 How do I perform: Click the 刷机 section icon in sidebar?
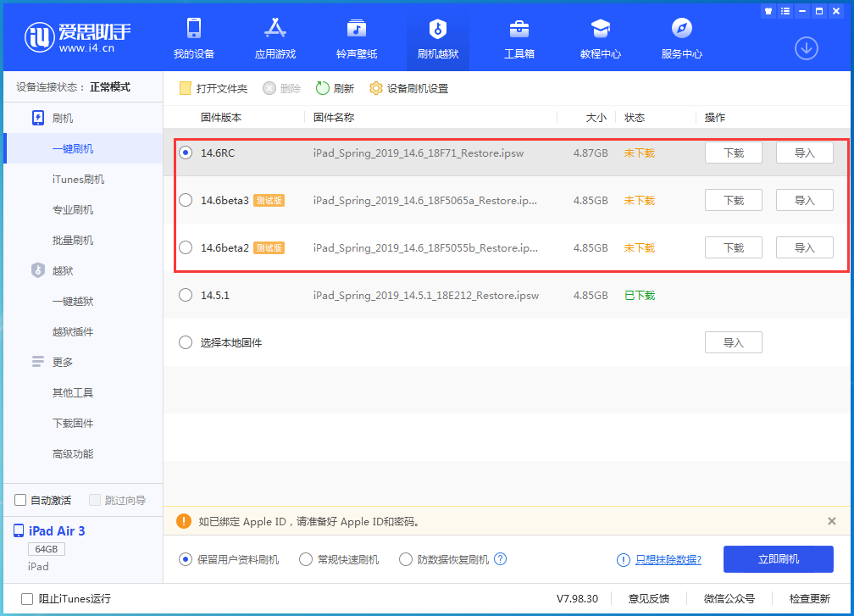[38, 118]
